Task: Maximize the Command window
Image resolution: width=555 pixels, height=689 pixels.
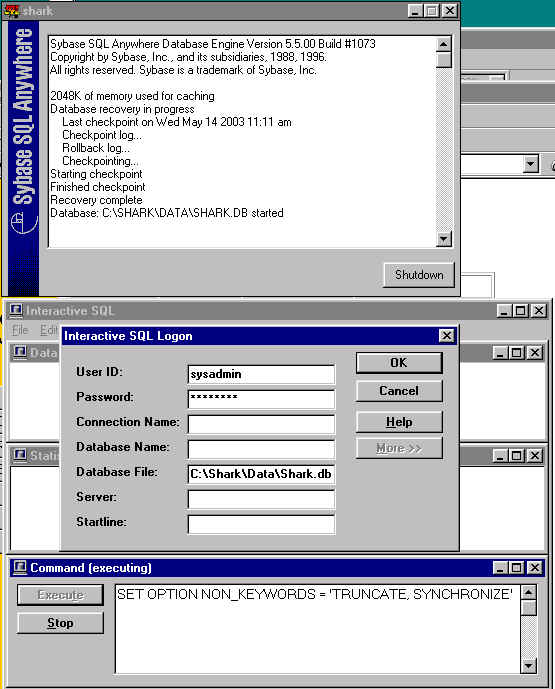Action: point(517,568)
